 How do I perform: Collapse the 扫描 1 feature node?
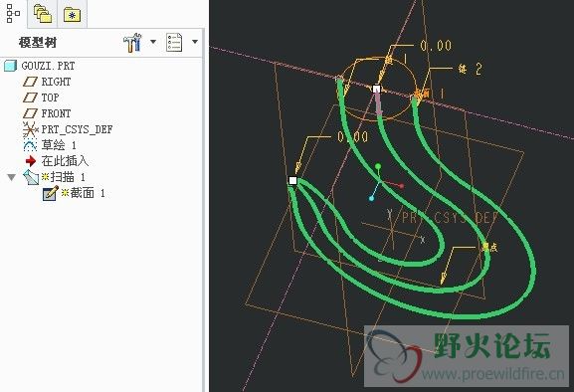(12, 177)
